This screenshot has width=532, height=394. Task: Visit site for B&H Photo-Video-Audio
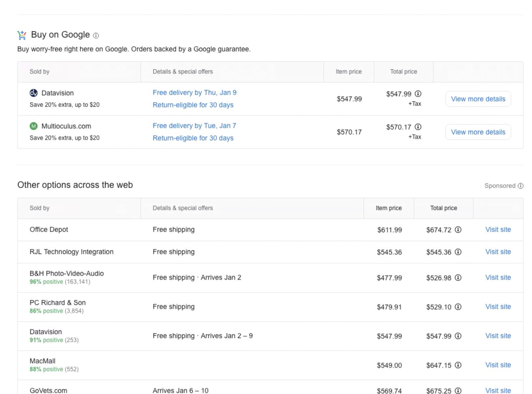point(498,277)
